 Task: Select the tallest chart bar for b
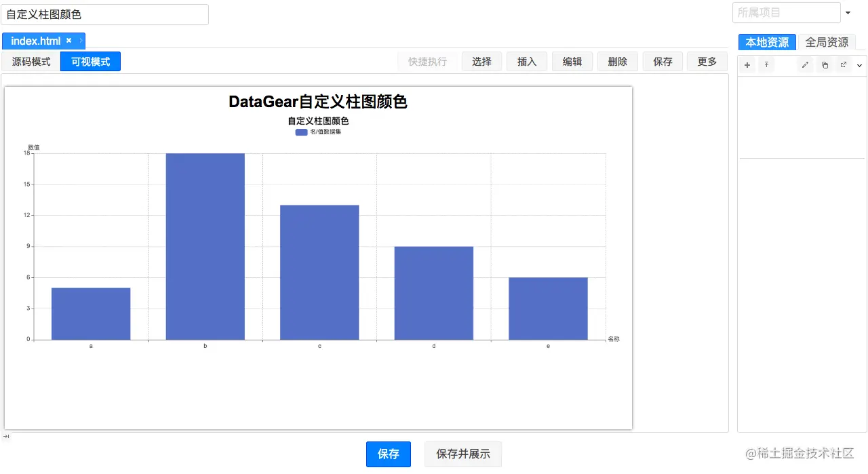205,247
